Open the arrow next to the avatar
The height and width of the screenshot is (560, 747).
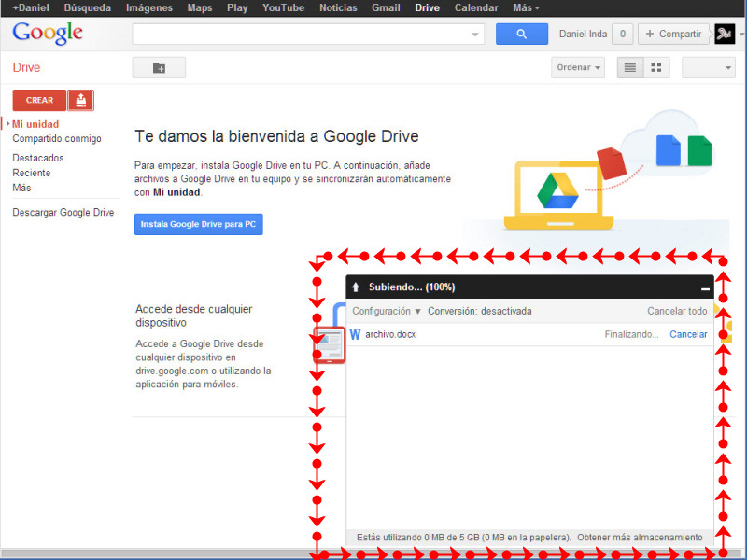pos(741,35)
